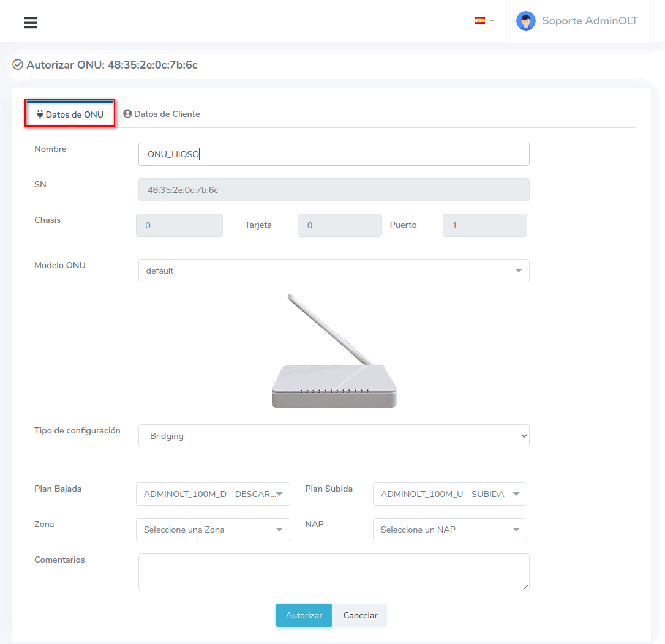Click the Spanish flag language icon
The width and height of the screenshot is (665, 644).
point(480,21)
